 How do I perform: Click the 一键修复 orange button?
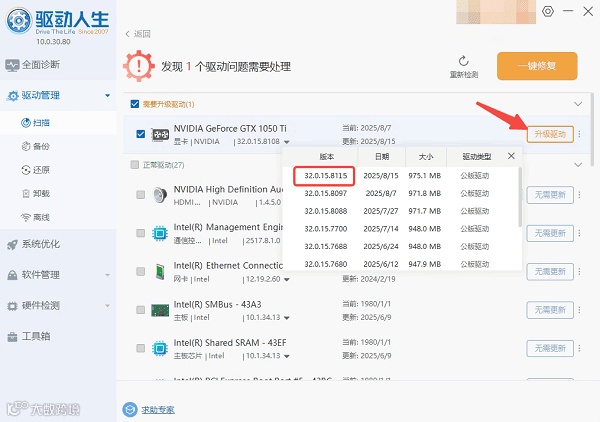point(537,66)
